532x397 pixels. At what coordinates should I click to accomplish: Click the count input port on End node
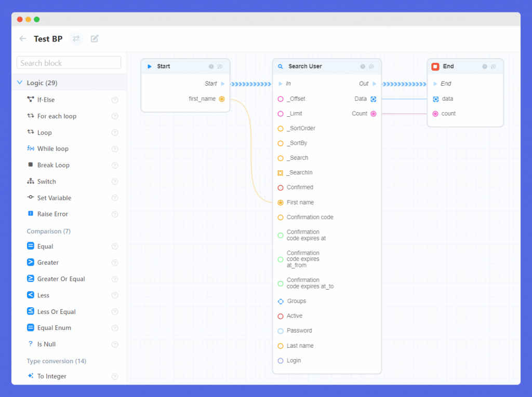pos(435,114)
